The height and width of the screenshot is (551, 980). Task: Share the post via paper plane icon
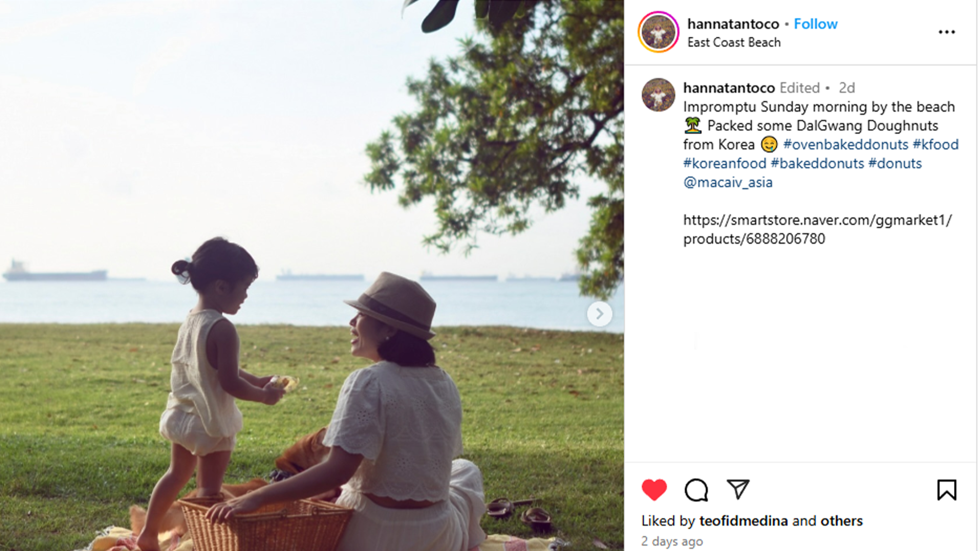tap(738, 489)
